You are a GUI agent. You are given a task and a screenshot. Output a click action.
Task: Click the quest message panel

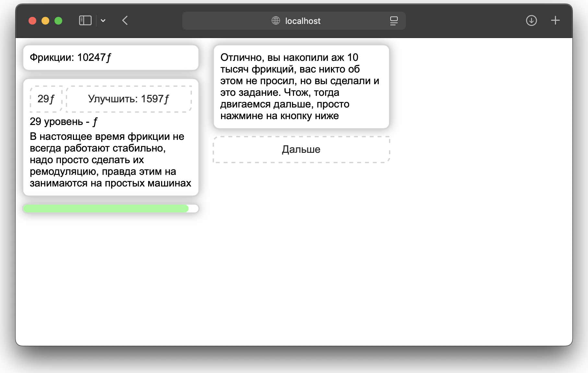pyautogui.click(x=301, y=86)
